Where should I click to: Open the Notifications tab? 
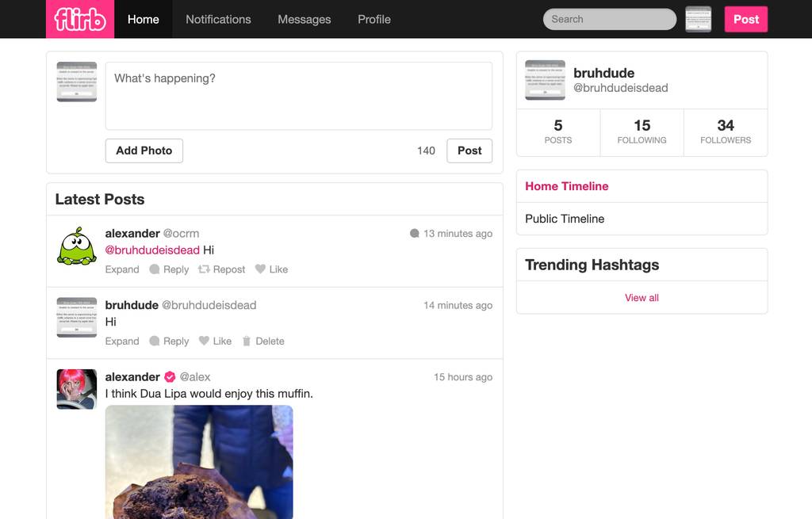[219, 19]
